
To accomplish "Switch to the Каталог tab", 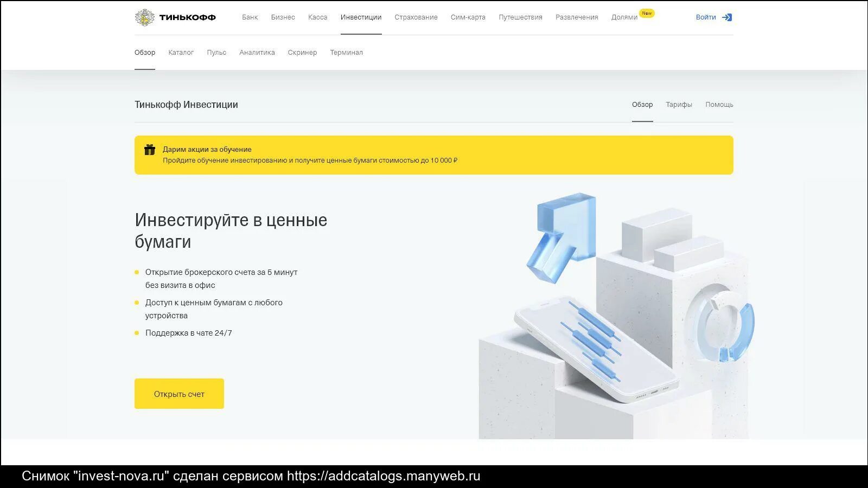I will pos(181,53).
